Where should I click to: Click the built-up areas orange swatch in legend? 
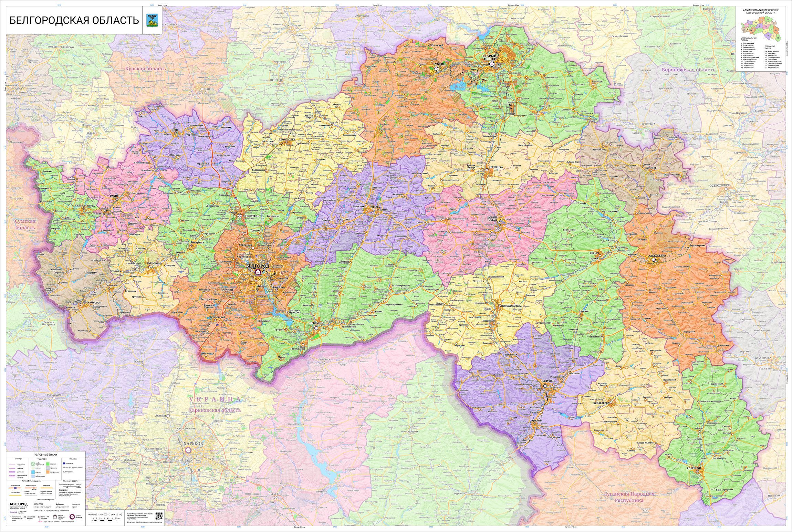[48, 472]
